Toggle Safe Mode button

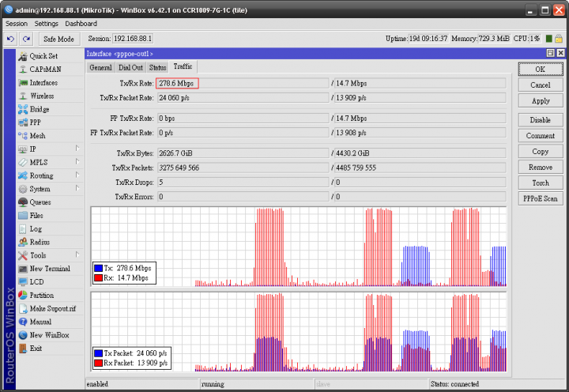[x=58, y=39]
